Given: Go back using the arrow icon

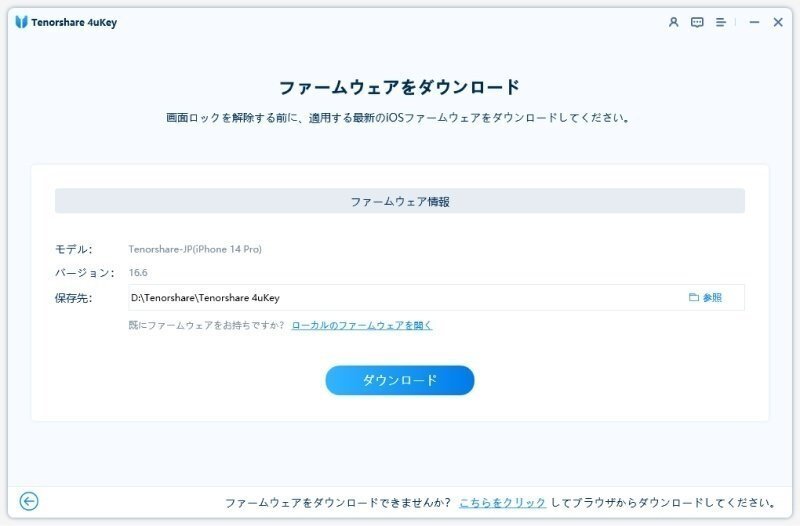Looking at the screenshot, I should tap(29, 502).
